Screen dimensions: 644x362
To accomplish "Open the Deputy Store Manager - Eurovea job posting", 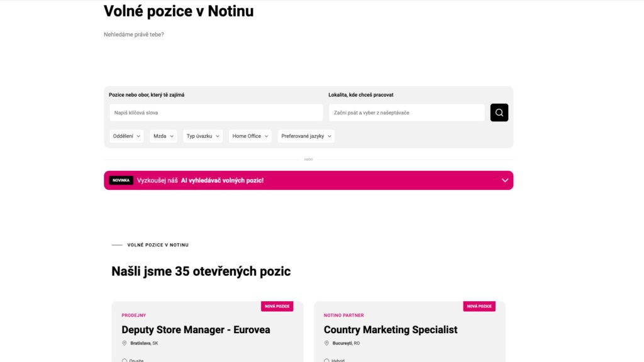I will 196,329.
